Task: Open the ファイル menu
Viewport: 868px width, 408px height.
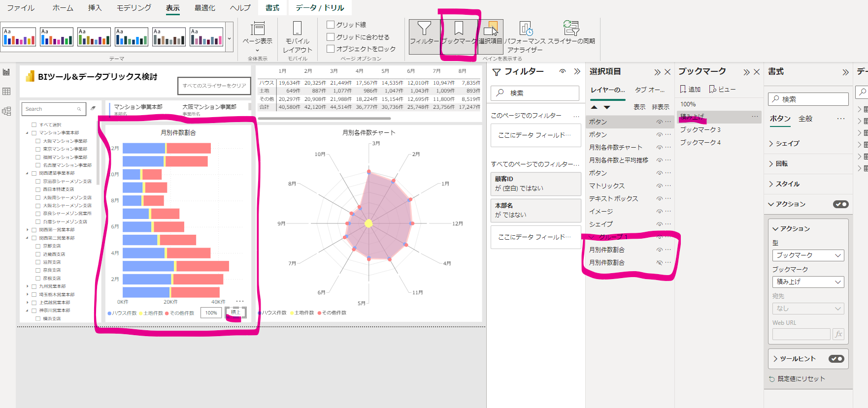Action: coord(21,8)
